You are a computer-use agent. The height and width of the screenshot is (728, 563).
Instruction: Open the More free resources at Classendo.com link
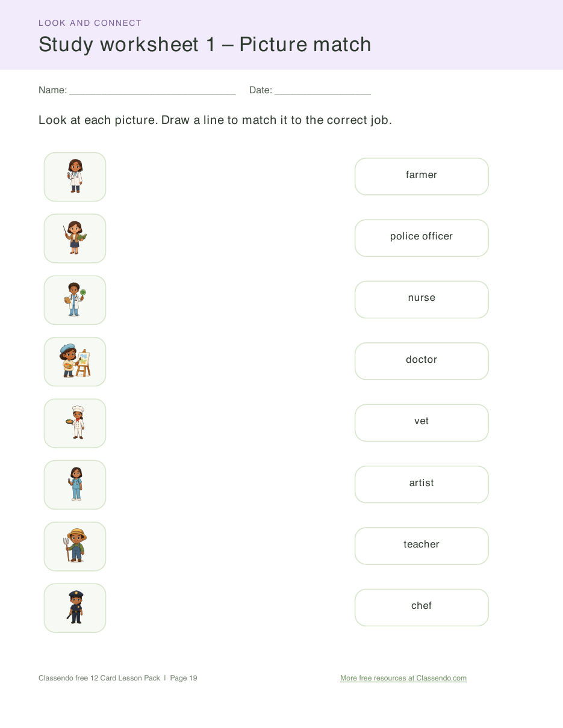(403, 678)
